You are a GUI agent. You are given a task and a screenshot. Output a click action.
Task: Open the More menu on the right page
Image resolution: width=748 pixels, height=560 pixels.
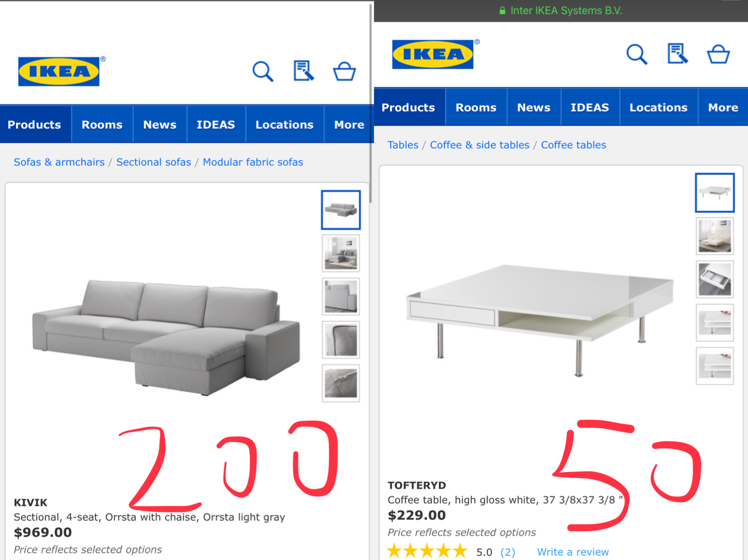pyautogui.click(x=723, y=108)
